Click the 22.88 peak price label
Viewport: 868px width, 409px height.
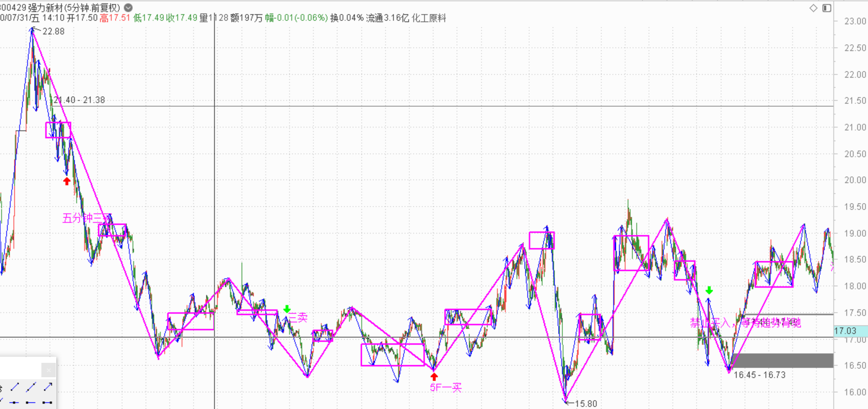coord(53,31)
